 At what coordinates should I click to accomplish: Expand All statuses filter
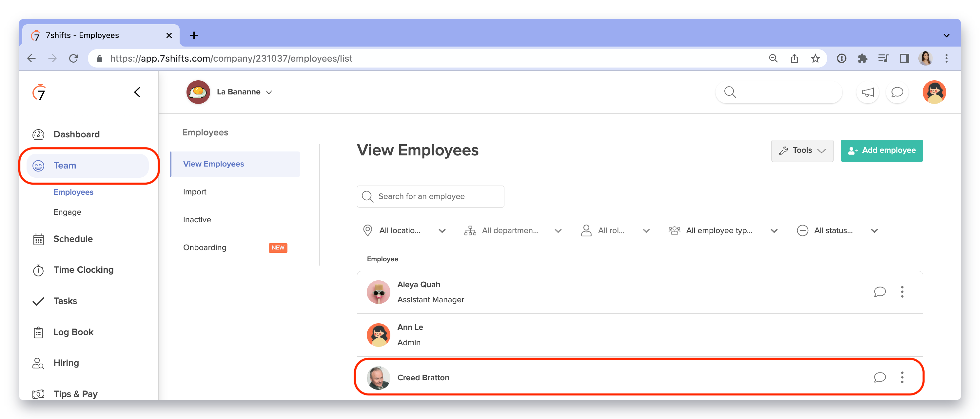pos(837,230)
